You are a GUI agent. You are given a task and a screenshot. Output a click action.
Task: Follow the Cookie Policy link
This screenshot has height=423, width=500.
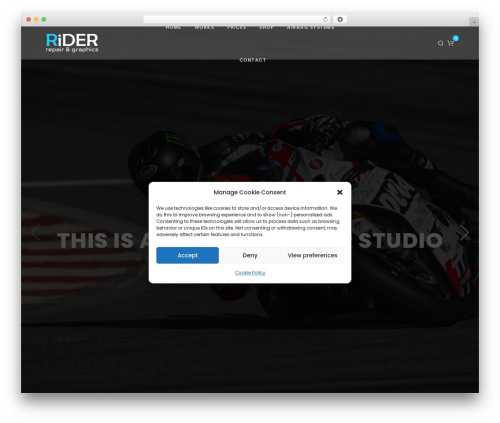click(x=250, y=273)
